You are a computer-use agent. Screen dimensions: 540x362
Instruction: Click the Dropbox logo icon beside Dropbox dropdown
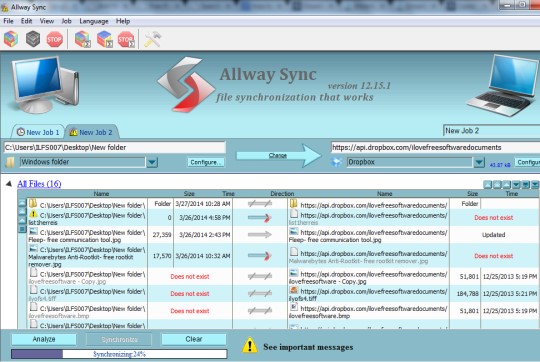tap(336, 162)
